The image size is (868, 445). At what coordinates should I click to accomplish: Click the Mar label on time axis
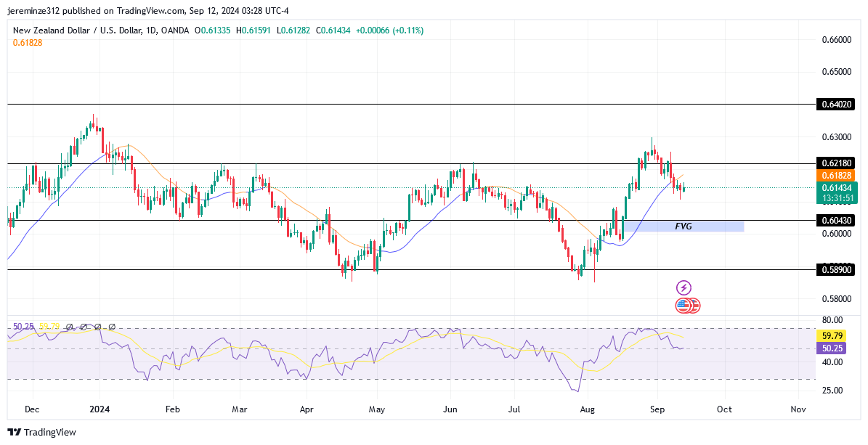click(x=240, y=409)
